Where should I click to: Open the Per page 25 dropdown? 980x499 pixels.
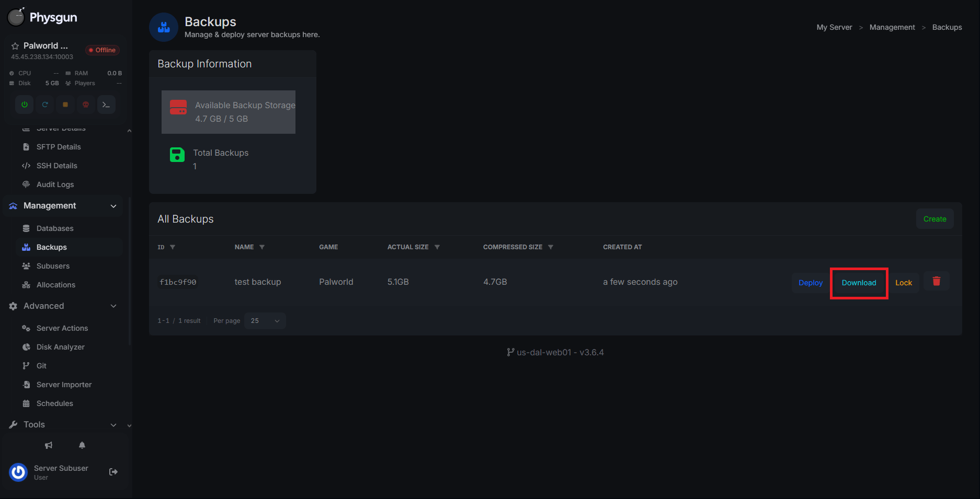tap(265, 321)
